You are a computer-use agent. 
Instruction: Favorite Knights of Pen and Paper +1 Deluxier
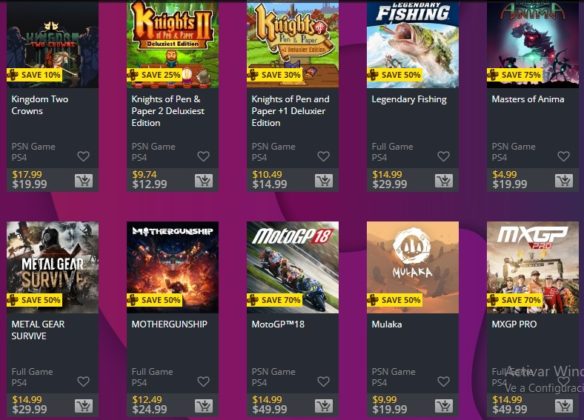(x=323, y=156)
